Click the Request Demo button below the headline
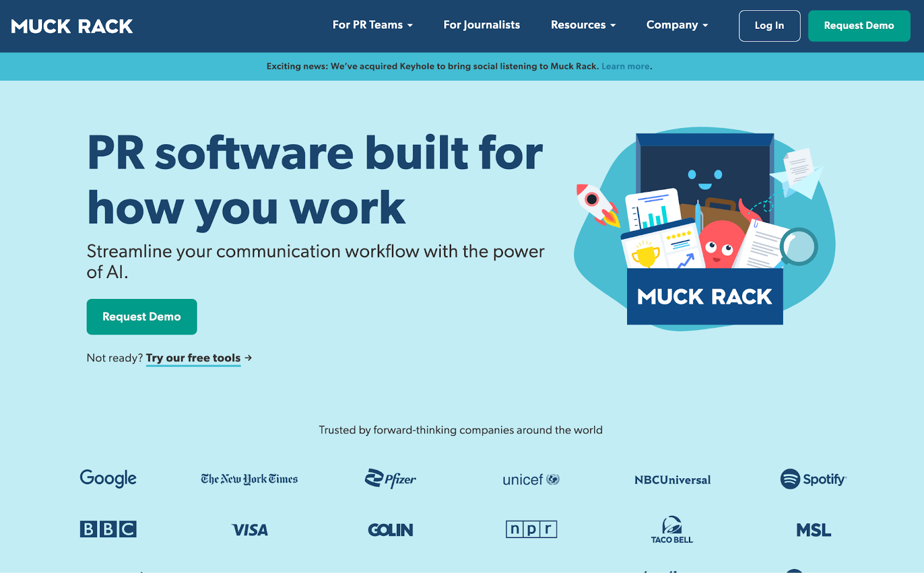Viewport: 924px width, 573px height. coord(141,317)
